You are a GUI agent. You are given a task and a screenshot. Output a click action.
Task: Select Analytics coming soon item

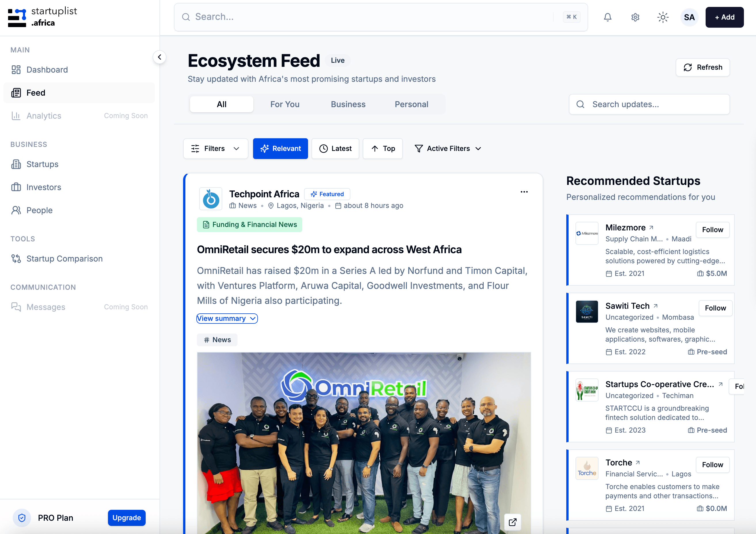click(79, 116)
